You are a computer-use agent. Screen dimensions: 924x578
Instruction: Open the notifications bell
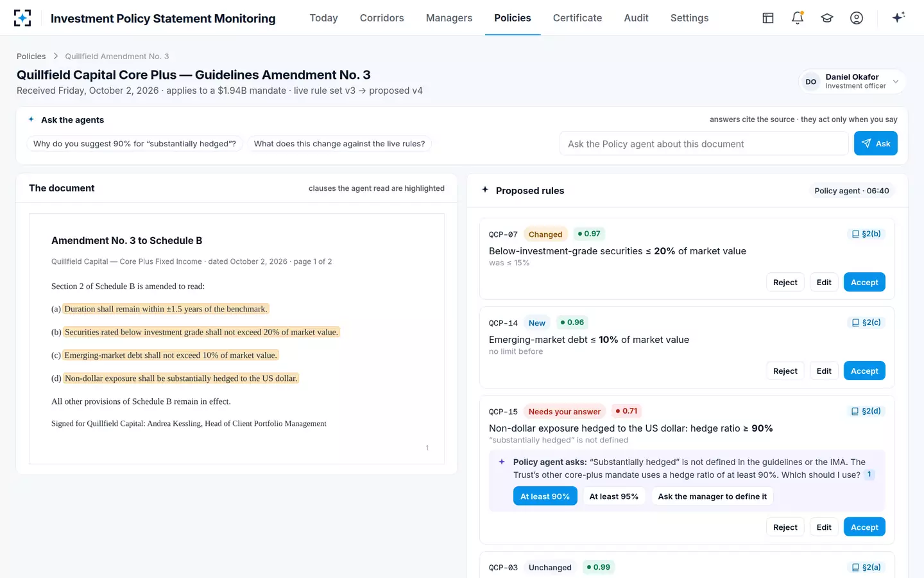coord(798,18)
